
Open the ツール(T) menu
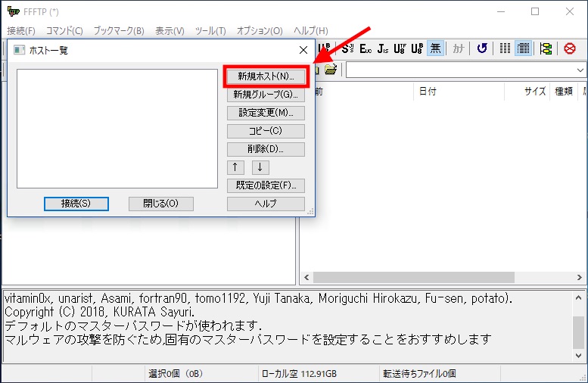[x=210, y=31]
